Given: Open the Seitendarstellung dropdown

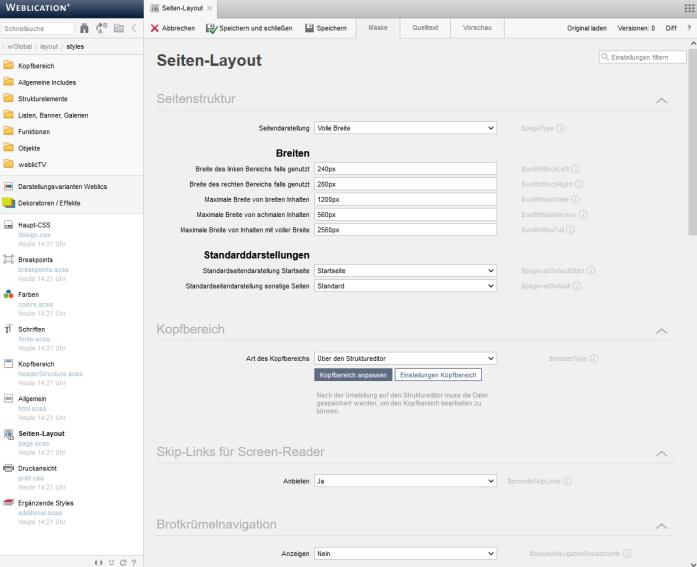Looking at the screenshot, I should click(x=405, y=128).
